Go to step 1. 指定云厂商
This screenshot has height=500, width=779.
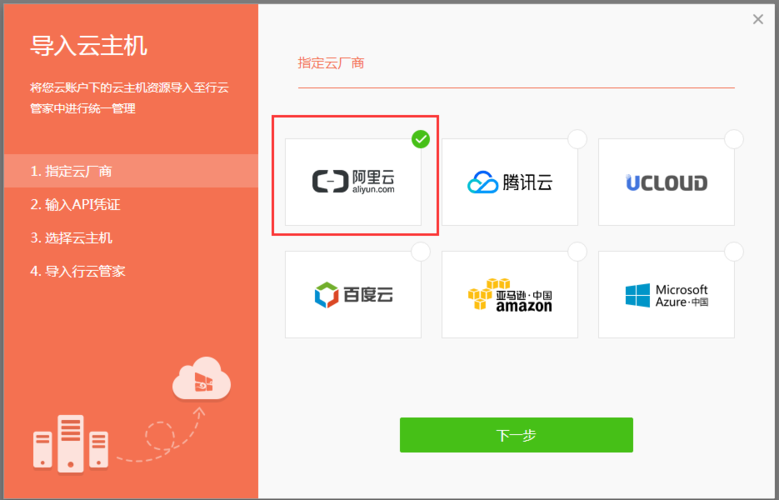click(131, 171)
